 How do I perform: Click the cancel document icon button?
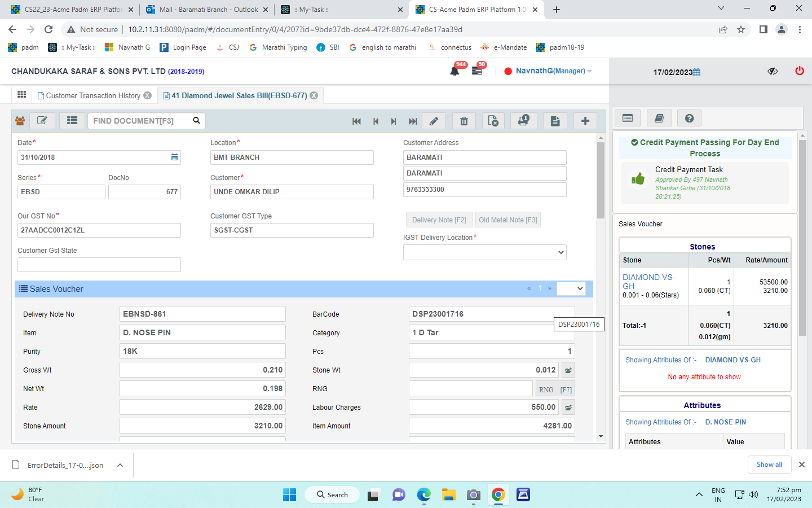[x=493, y=121]
